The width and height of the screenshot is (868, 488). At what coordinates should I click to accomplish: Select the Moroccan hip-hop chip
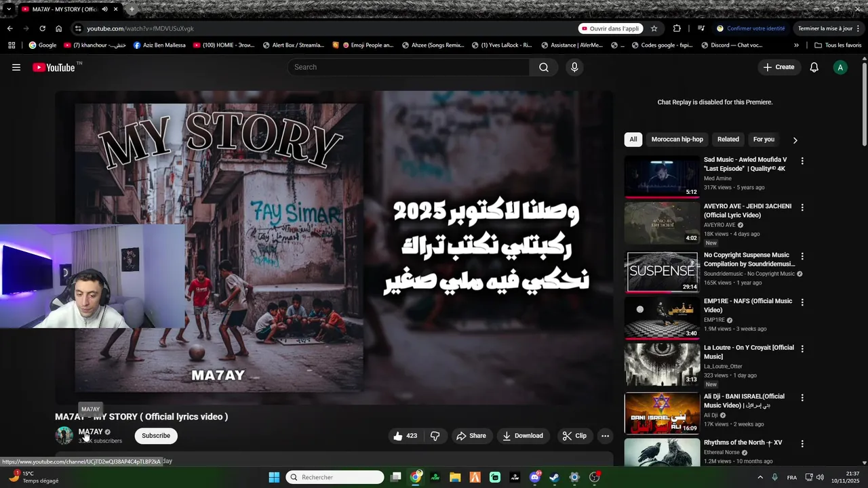[x=677, y=140]
